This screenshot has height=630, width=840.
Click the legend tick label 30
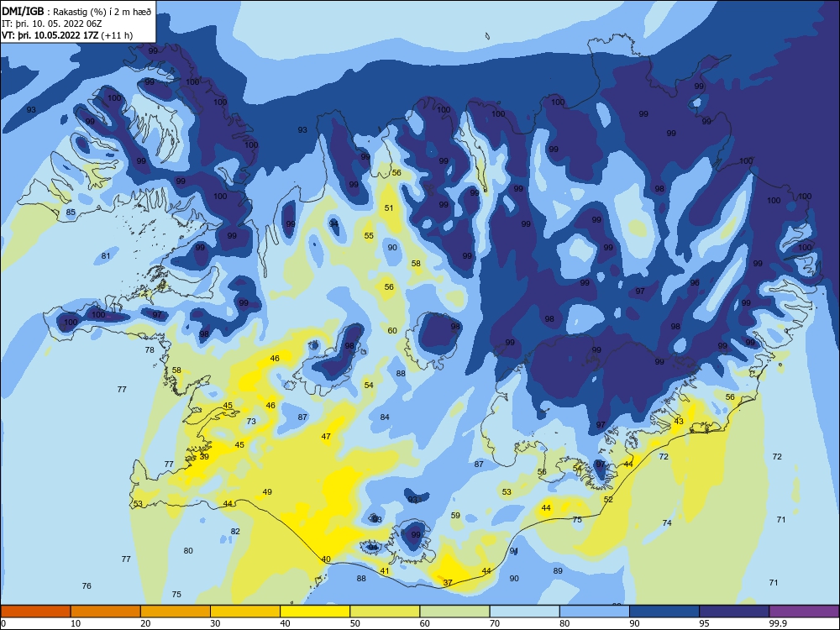(215, 623)
